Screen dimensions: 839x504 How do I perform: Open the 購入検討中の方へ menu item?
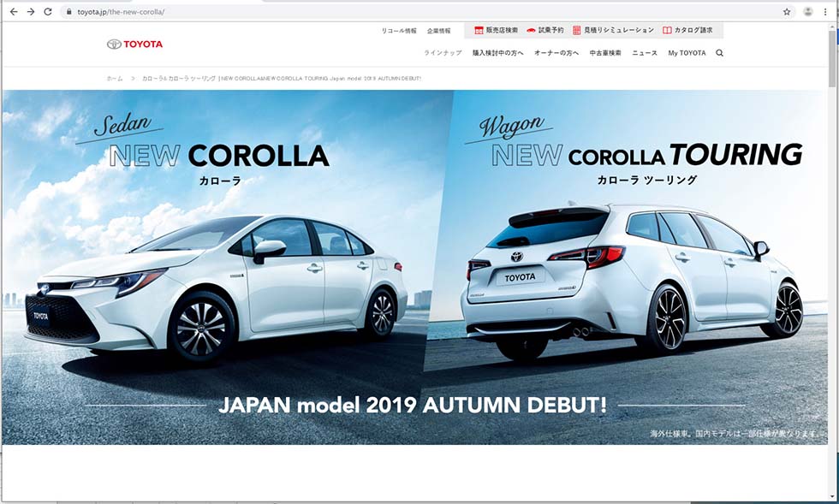coord(497,53)
